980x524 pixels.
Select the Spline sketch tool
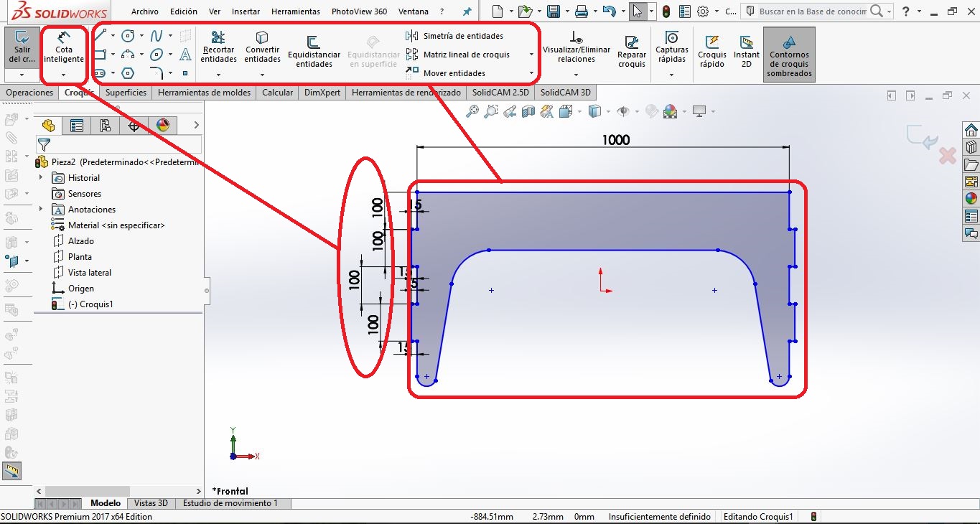pyautogui.click(x=156, y=35)
